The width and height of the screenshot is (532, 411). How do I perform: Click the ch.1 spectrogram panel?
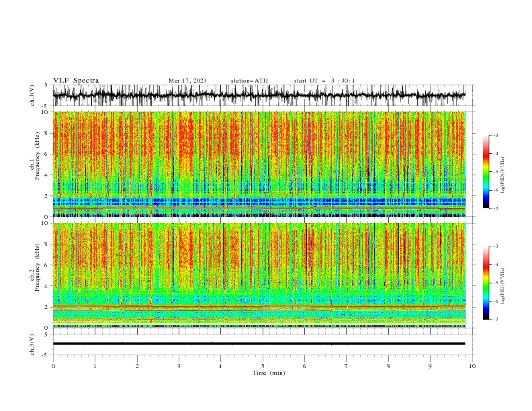click(x=259, y=164)
